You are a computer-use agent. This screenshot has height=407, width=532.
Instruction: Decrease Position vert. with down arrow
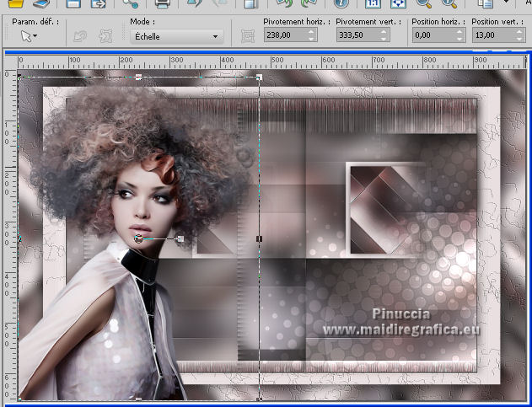(x=520, y=38)
